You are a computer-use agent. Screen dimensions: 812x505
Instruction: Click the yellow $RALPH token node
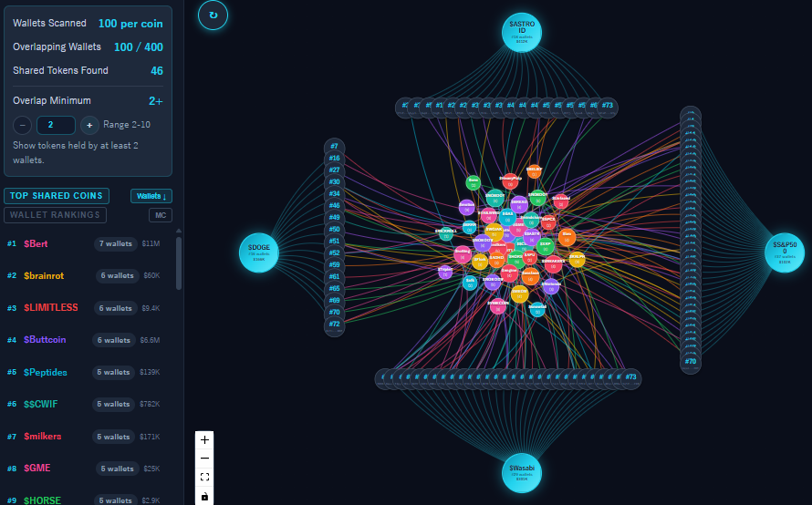[x=577, y=259]
